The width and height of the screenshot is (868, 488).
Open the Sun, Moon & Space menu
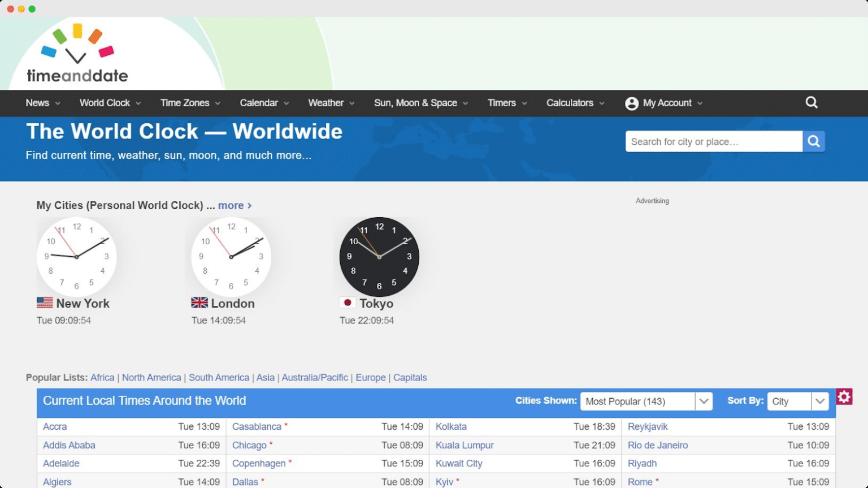416,103
